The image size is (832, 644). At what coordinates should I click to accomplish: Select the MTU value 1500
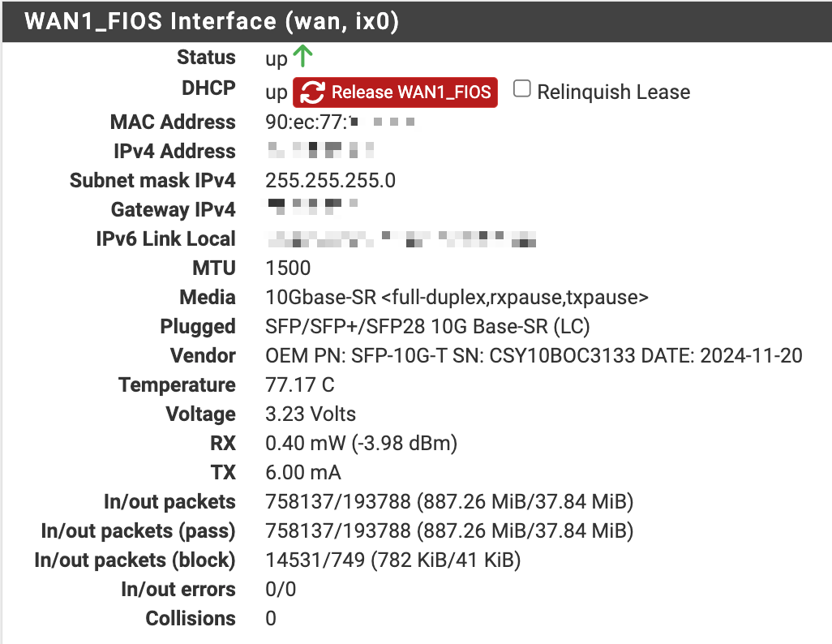(288, 268)
